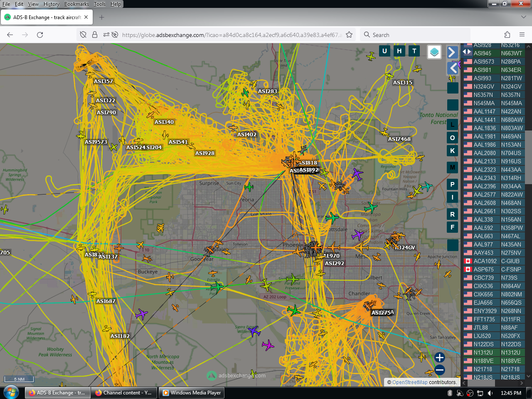
Task: Close the ADS-B Exchange tab
Action: click(x=86, y=17)
